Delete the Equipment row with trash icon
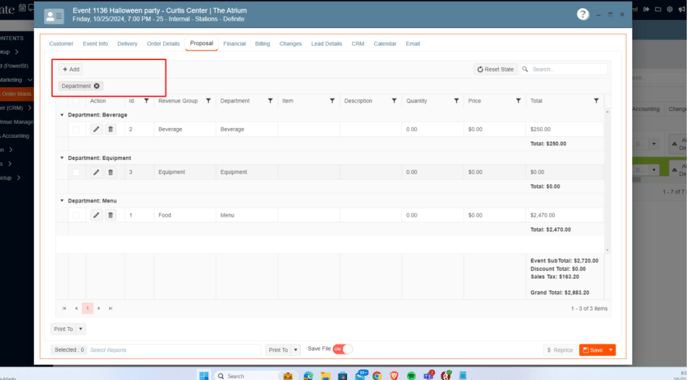 pyautogui.click(x=111, y=172)
